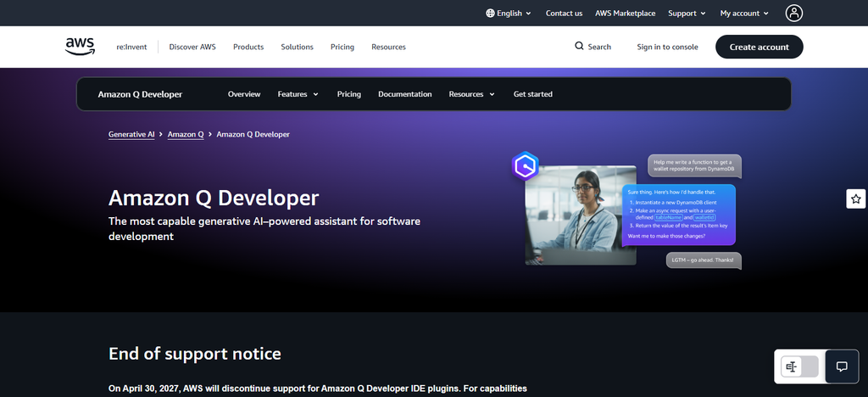Click 'The most capable generative AI–powered assistant' subtitle
Screen dimensions: 868x397
click(264, 229)
